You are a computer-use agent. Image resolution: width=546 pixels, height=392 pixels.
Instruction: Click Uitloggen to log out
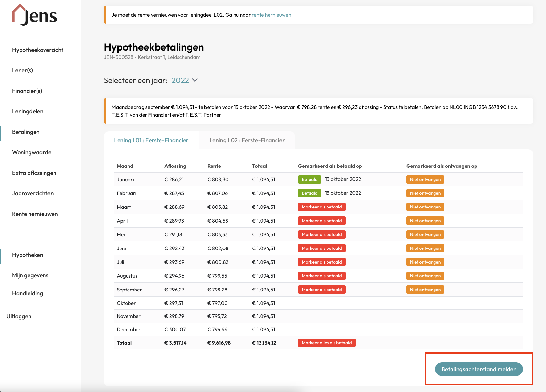point(19,316)
